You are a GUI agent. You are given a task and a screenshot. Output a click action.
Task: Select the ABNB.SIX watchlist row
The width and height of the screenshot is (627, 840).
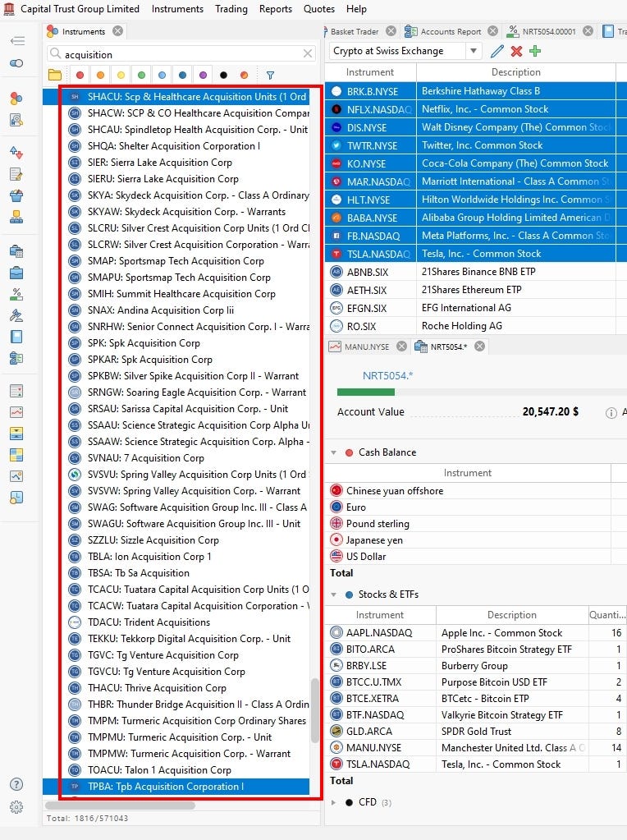pos(475,272)
